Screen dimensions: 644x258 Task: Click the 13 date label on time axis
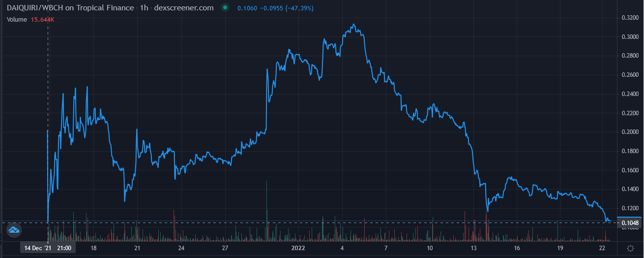click(474, 248)
